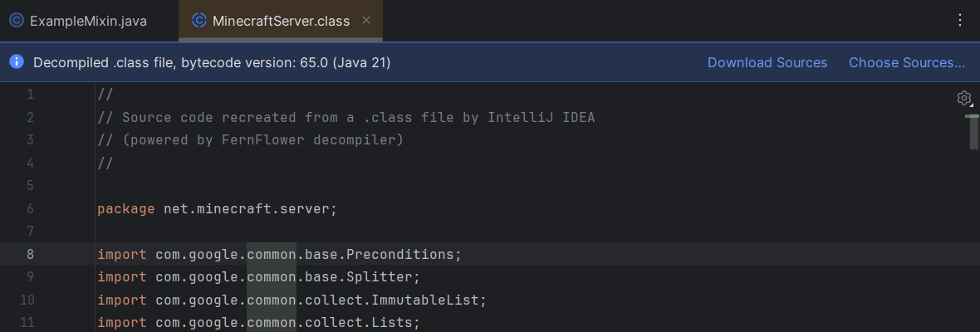Click the Preconditions import statement
This screenshot has height=332, width=980.
point(278,254)
